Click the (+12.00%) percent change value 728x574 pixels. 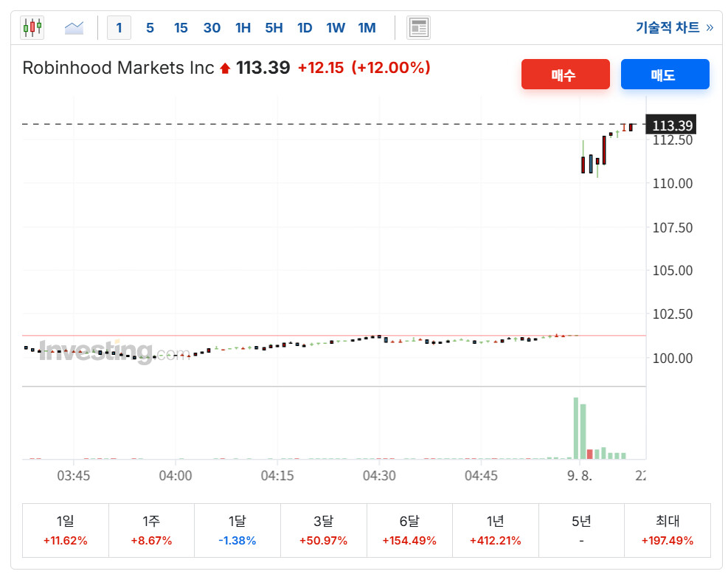tap(391, 68)
